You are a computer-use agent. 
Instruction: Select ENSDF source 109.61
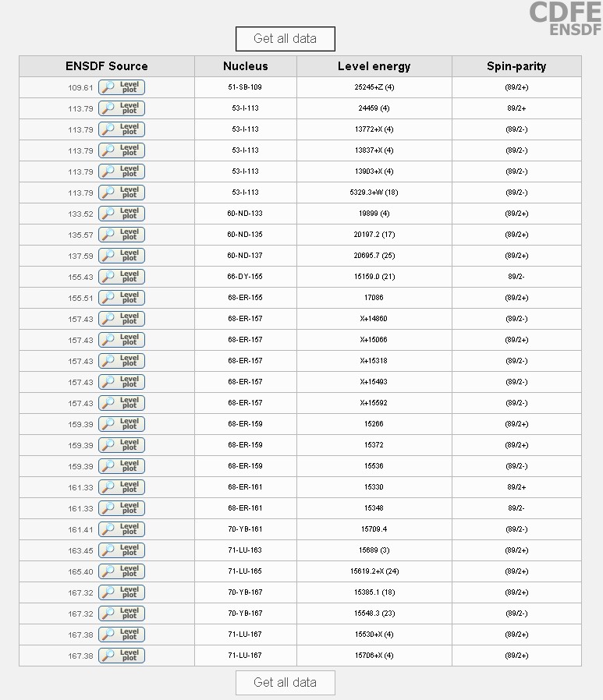coord(80,87)
